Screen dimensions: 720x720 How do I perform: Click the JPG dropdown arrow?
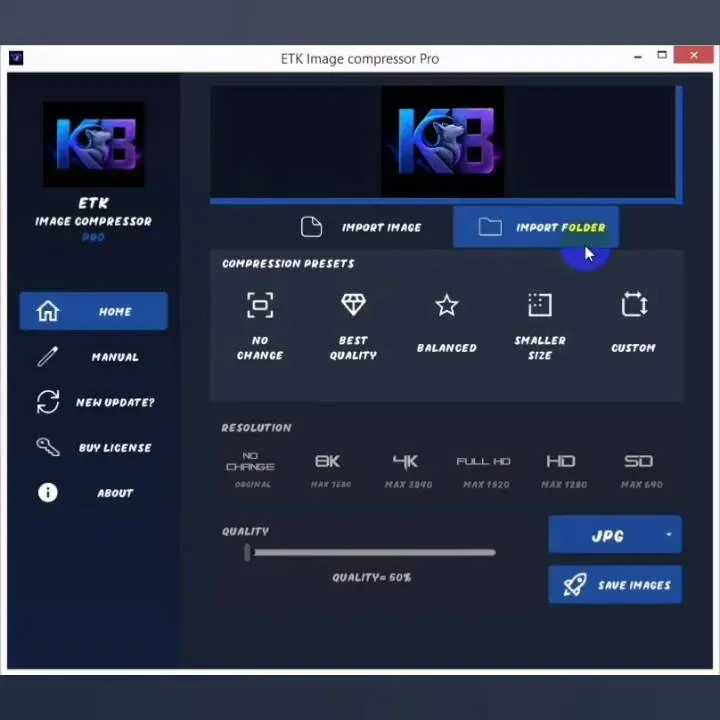pyautogui.click(x=669, y=534)
